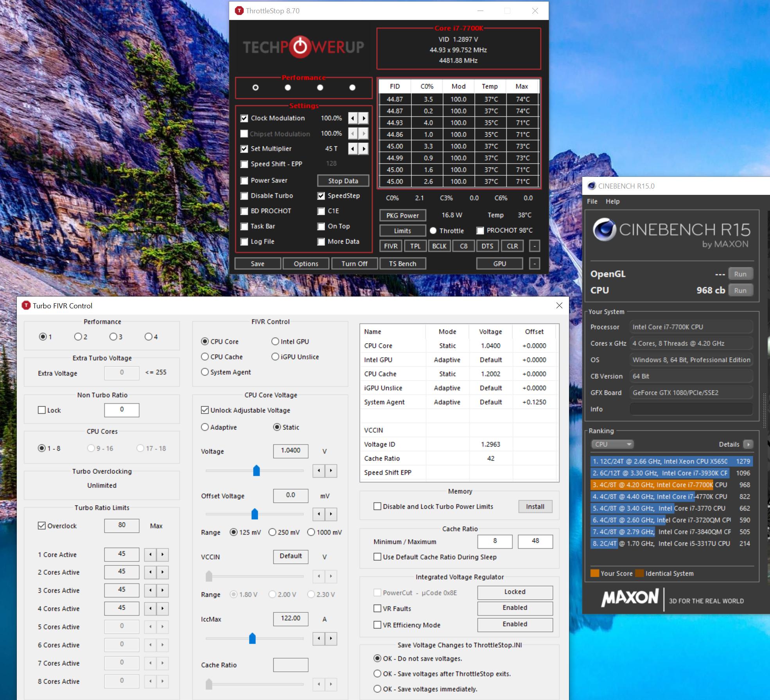Click the Stop Data button
Viewport: 770px width, 700px height.
(343, 181)
